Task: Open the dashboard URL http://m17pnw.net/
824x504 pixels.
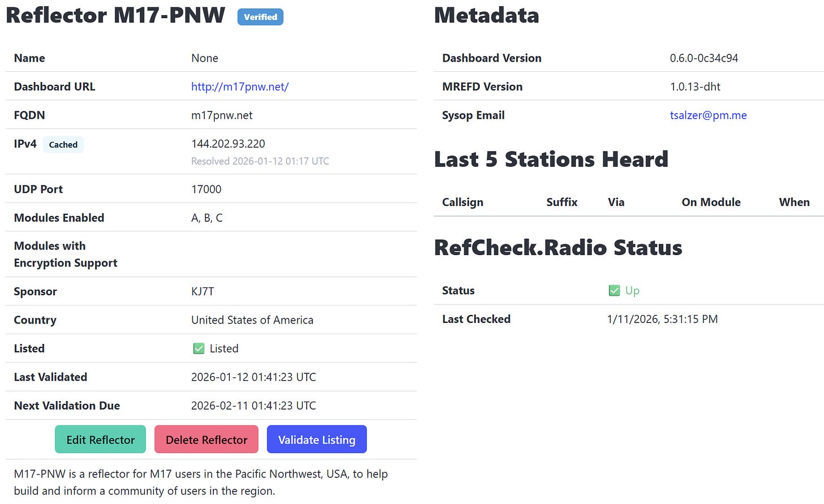Action: [x=240, y=87]
